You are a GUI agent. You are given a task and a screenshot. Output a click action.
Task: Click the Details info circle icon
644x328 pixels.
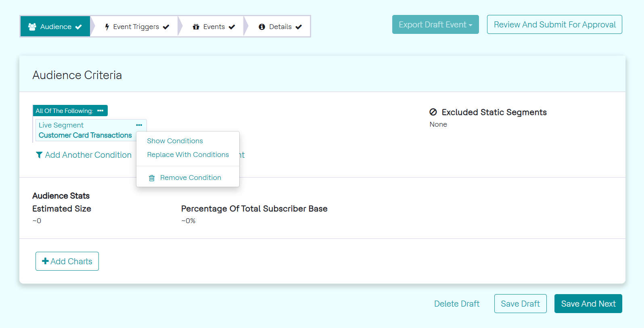pos(262,27)
